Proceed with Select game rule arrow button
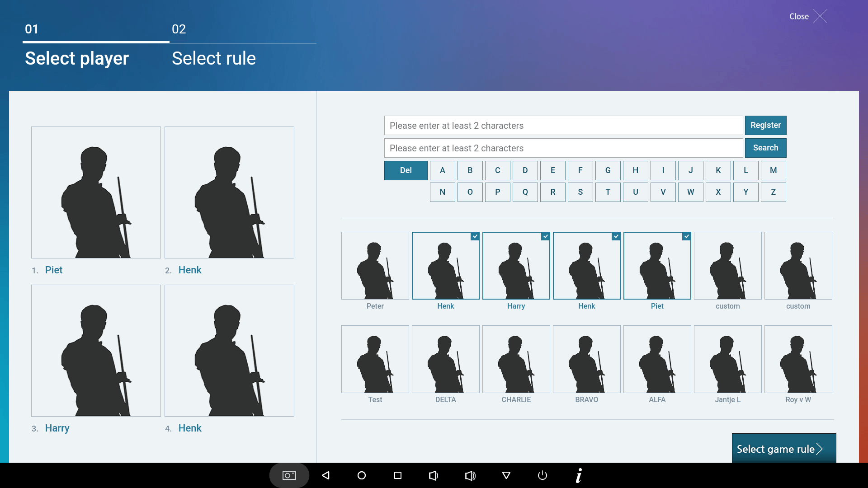The image size is (868, 488). [783, 448]
